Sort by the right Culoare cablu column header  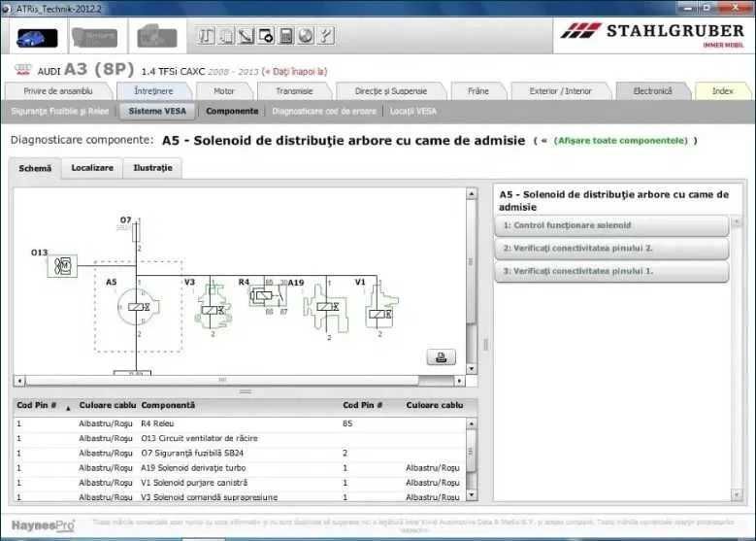pos(435,405)
